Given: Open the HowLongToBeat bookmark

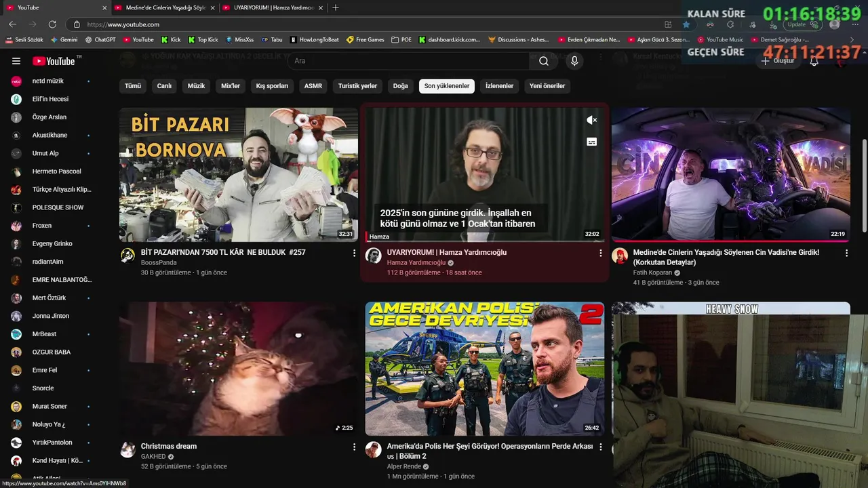Looking at the screenshot, I should (x=314, y=40).
